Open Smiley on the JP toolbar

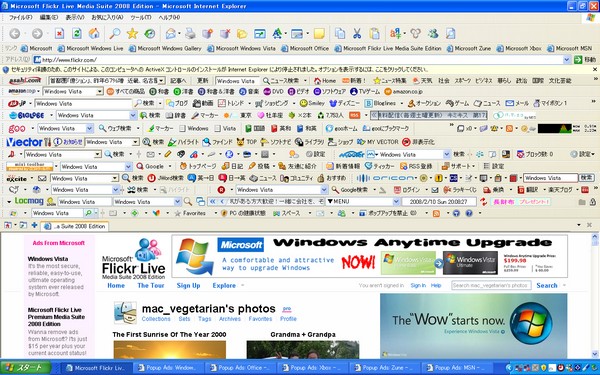coord(312,103)
